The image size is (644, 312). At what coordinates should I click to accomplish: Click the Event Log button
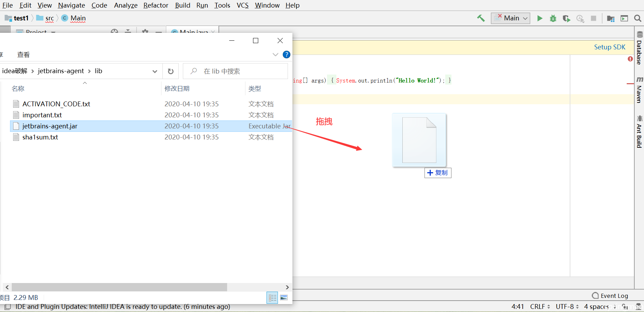610,296
